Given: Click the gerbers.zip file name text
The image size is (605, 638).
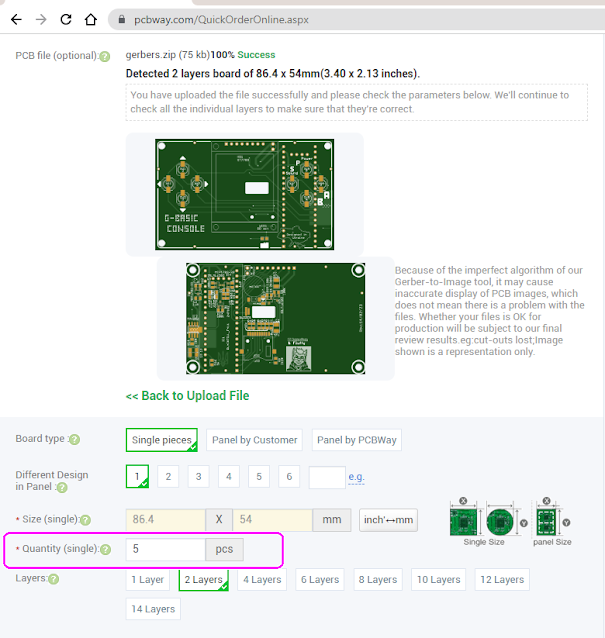Looking at the screenshot, I should (151, 55).
